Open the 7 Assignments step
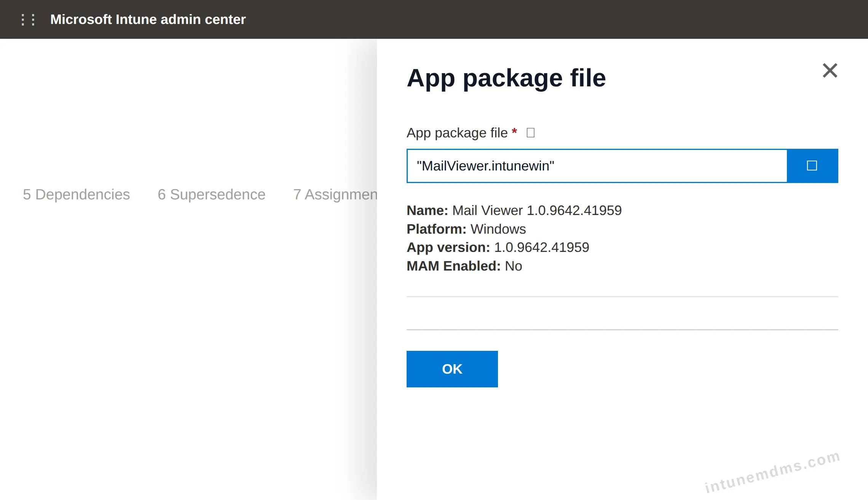Screen dimensions: 868x500 click(335, 194)
